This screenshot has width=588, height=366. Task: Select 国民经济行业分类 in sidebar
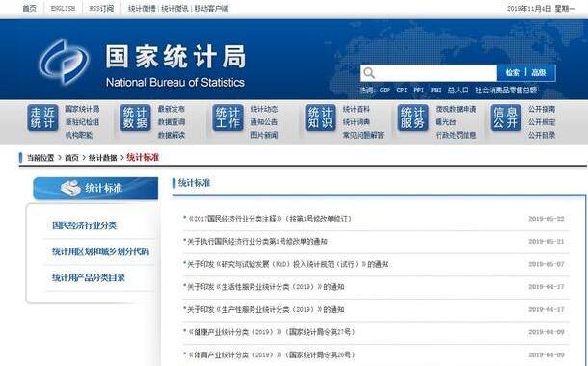tap(85, 225)
